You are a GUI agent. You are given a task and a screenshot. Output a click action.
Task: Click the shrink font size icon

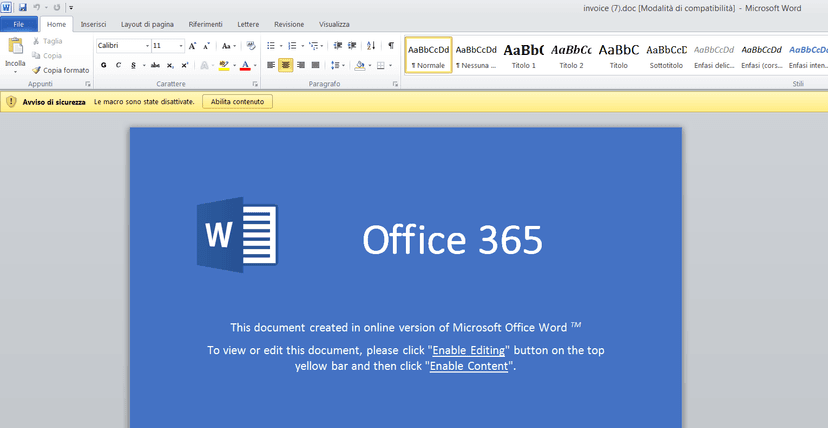click(x=206, y=46)
